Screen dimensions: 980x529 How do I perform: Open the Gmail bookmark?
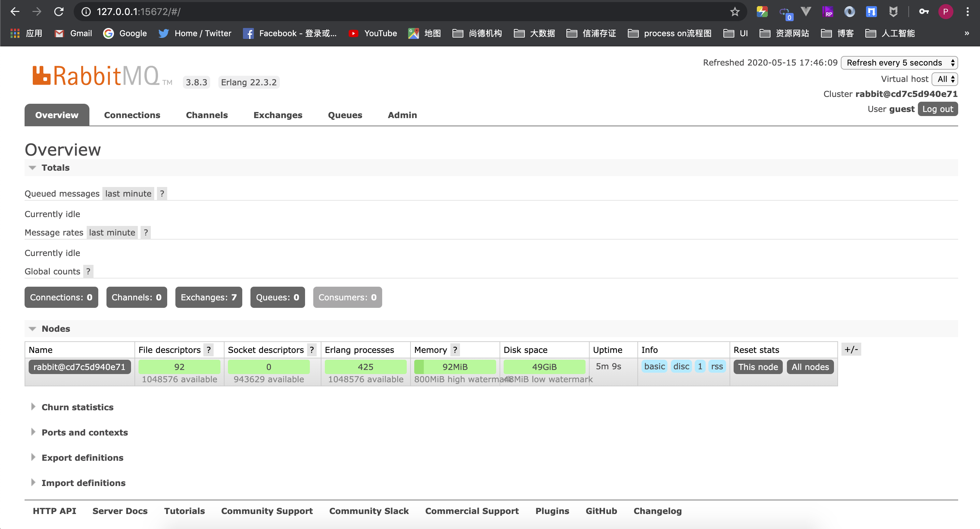(x=73, y=33)
